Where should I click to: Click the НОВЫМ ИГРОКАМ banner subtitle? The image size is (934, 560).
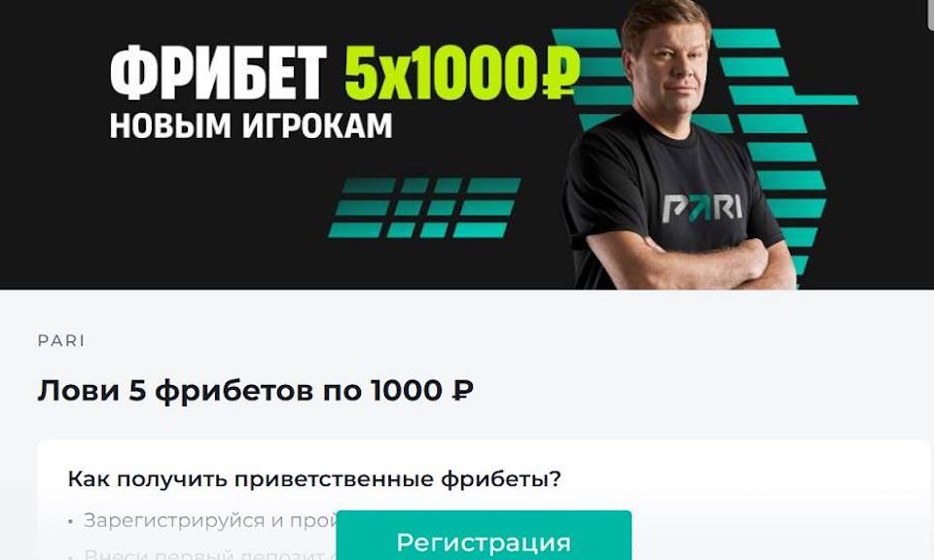(251, 126)
